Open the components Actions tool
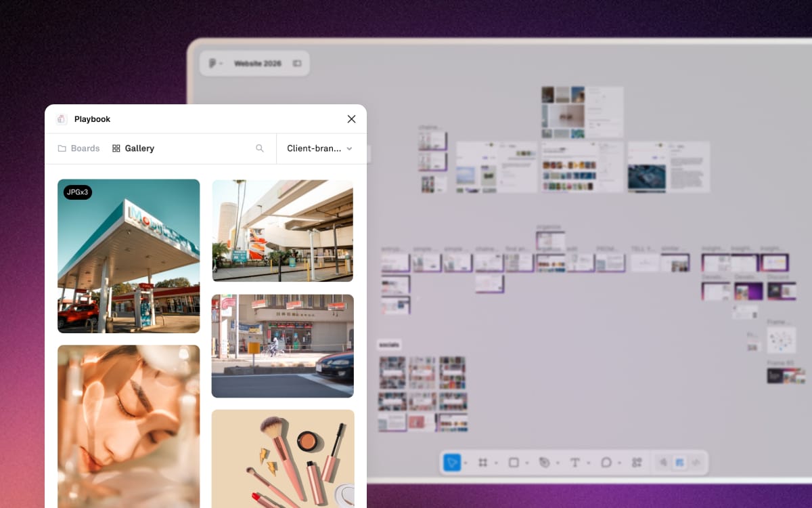Image resolution: width=812 pixels, height=508 pixels. tap(637, 463)
